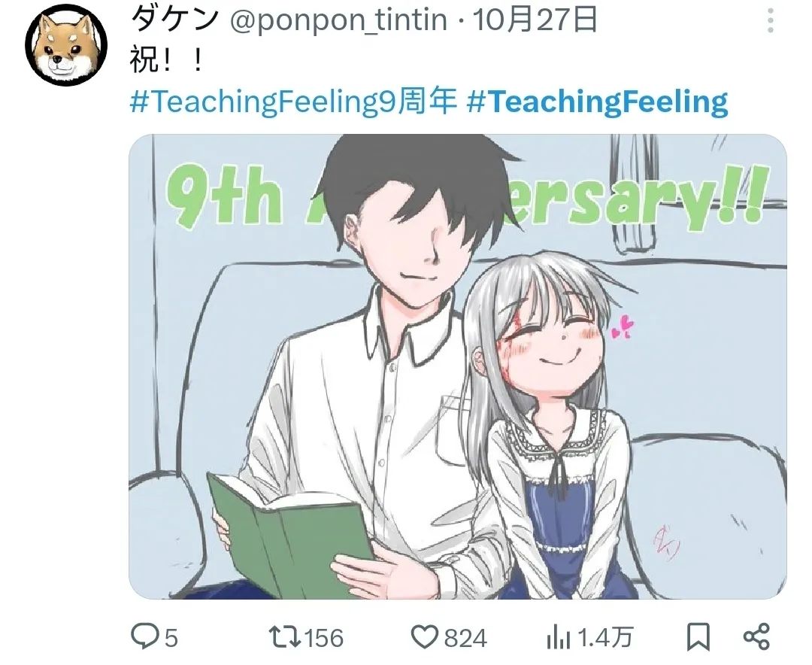Open the display name ダケン
The image size is (812, 665).
(174, 20)
